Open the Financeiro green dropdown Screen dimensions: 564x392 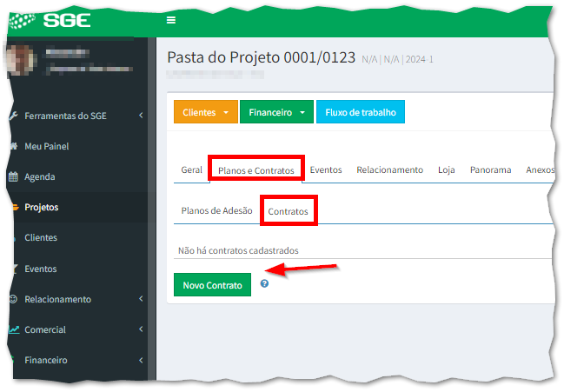tap(276, 112)
